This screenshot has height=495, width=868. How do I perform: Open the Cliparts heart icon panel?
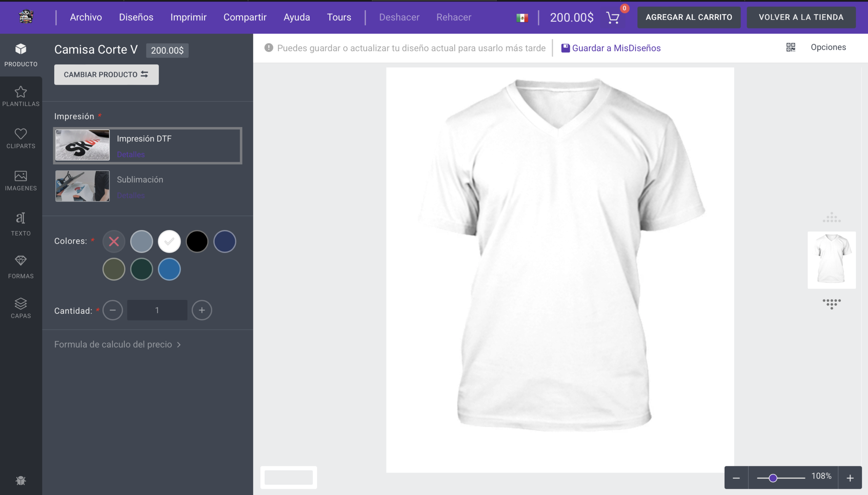[21, 138]
